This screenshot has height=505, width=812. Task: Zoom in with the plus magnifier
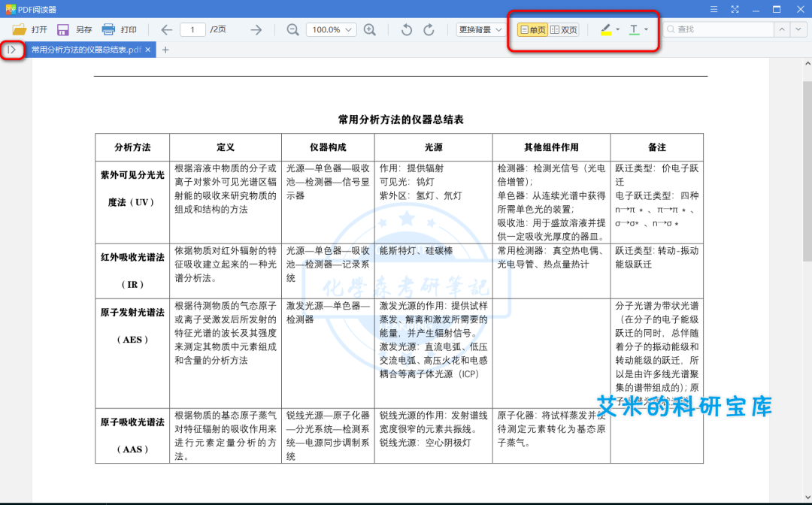tap(369, 29)
